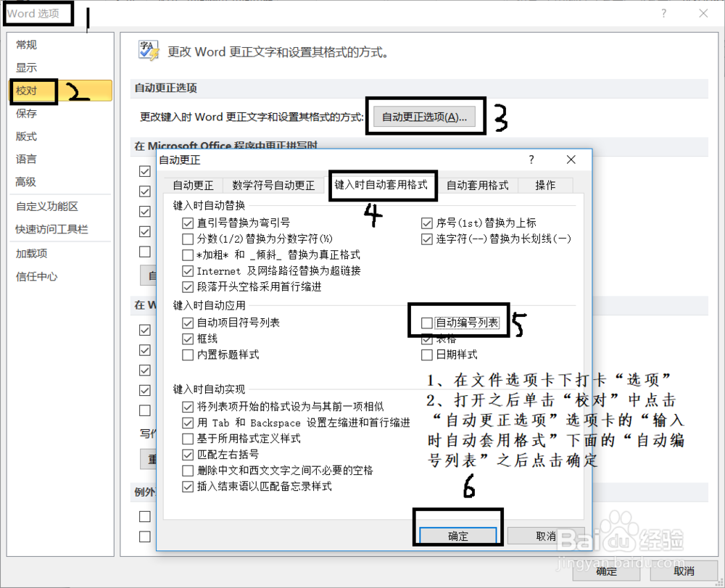The image size is (725, 588).
Task: Open 快速访问工具栏 category
Action: [61, 229]
